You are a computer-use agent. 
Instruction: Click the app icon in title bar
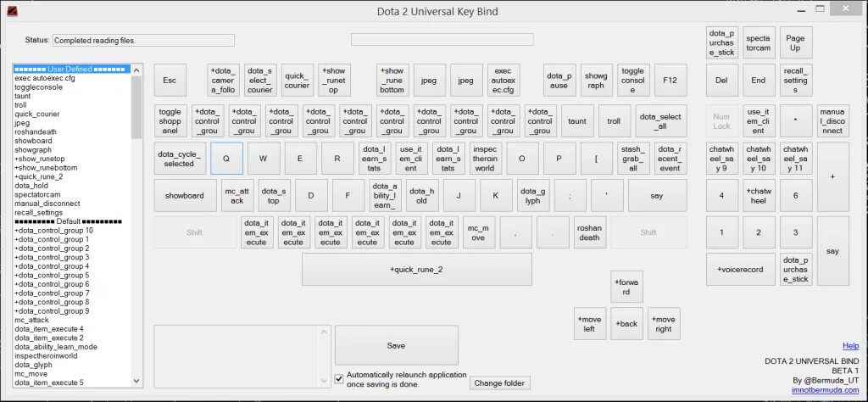pos(12,10)
